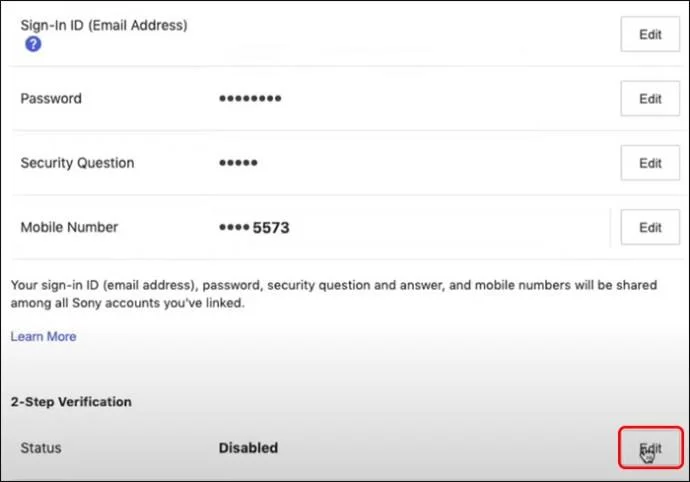690x482 pixels.
Task: Click the vertical divider beside Mobile Number's Edit
Action: pyautogui.click(x=610, y=227)
